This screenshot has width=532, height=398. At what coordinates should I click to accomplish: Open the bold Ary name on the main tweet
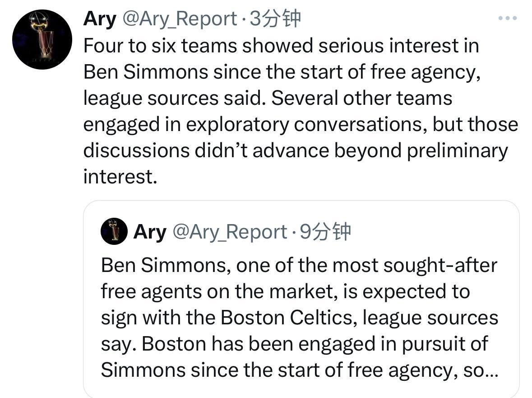100,19
